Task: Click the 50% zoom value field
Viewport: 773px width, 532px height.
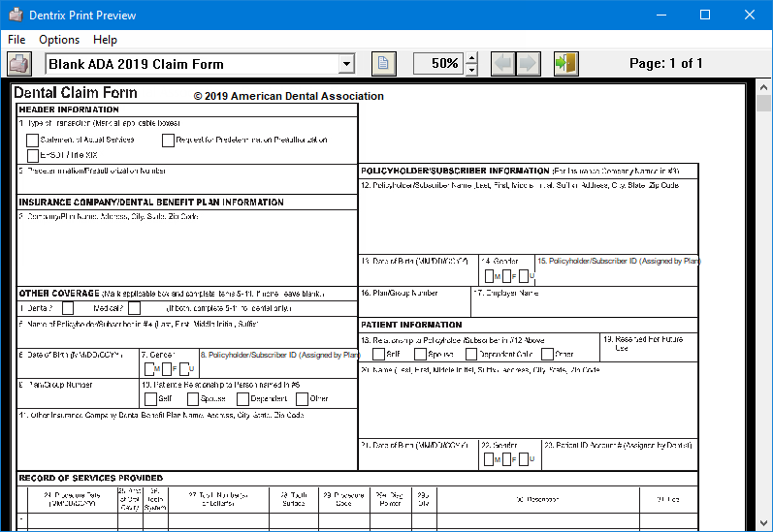Action: [x=438, y=63]
